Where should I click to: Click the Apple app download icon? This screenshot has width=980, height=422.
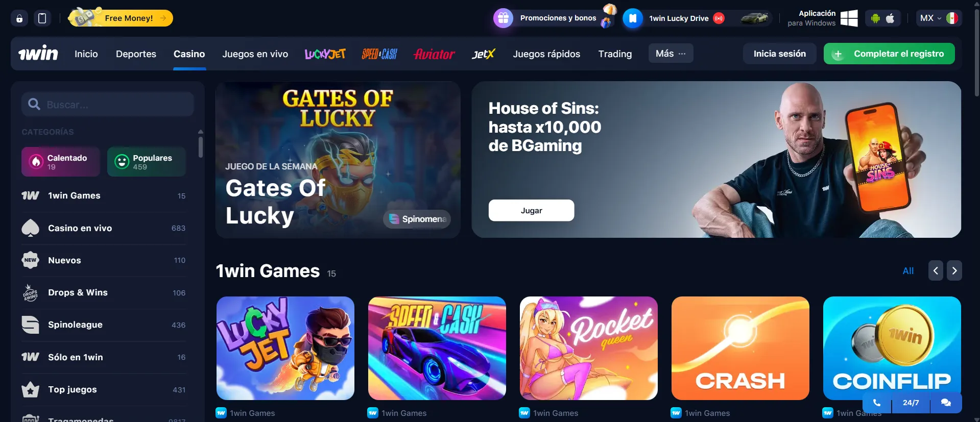890,18
